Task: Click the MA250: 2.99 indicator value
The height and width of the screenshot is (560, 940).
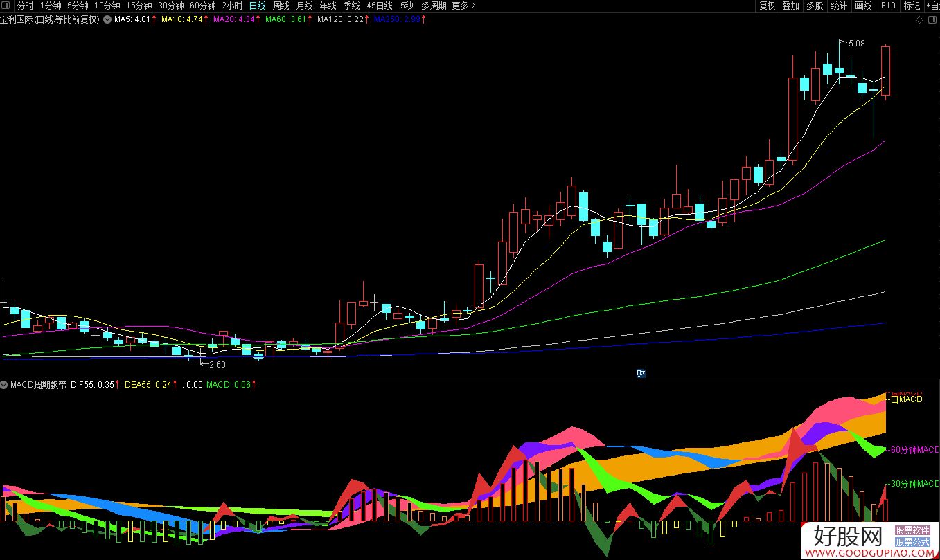Action: coord(397,19)
